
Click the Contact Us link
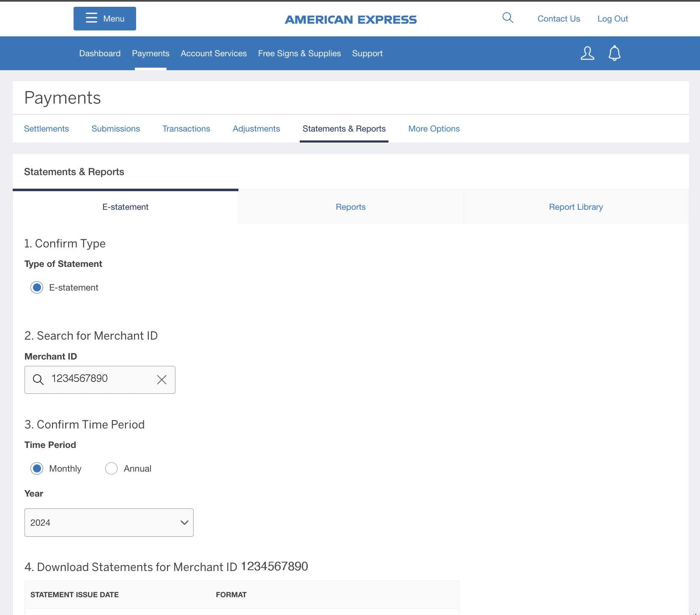point(558,19)
